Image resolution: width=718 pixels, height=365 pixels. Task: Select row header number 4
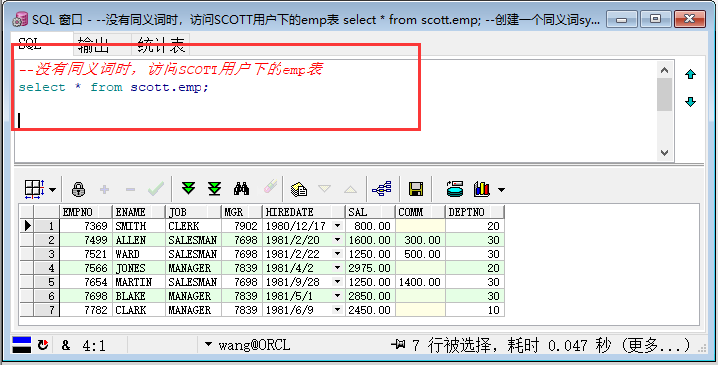tap(47, 268)
